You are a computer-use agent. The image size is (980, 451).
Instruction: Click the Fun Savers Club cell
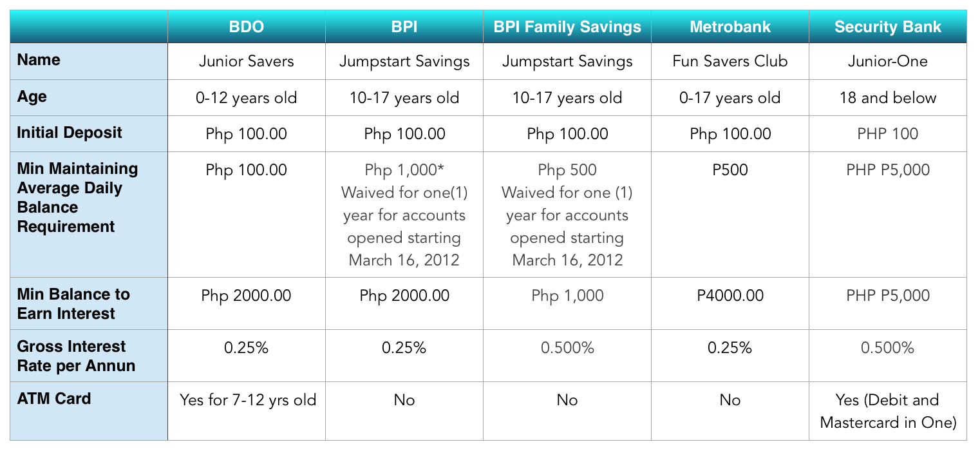point(730,62)
